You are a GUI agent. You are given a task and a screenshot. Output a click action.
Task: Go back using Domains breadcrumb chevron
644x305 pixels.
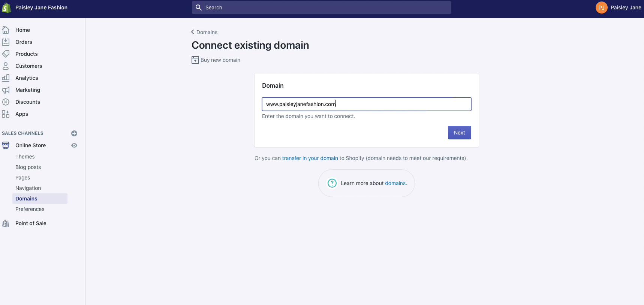(x=193, y=32)
